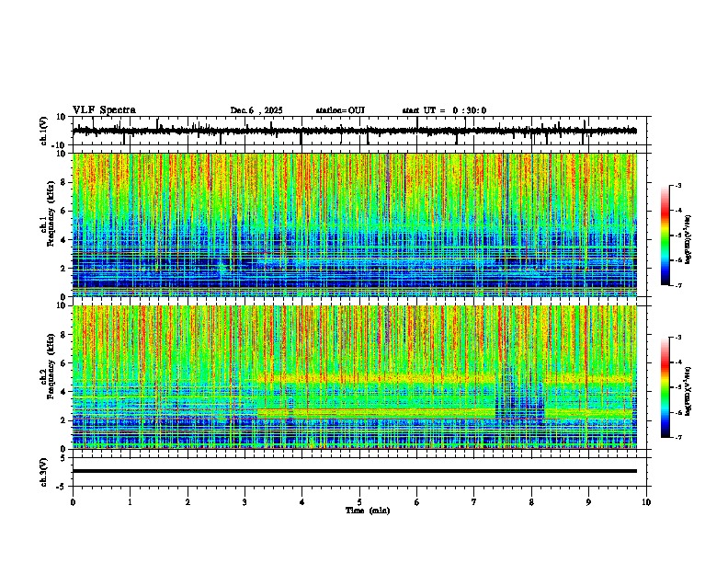Screen dimensions: 728x563
Task: Click the '-3' top label of ch.1 colorbar
Action: pyautogui.click(x=677, y=186)
